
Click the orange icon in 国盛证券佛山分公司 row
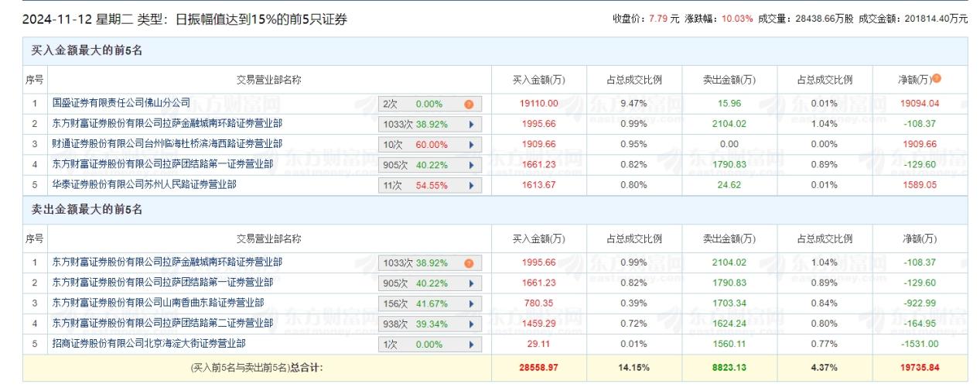469,104
